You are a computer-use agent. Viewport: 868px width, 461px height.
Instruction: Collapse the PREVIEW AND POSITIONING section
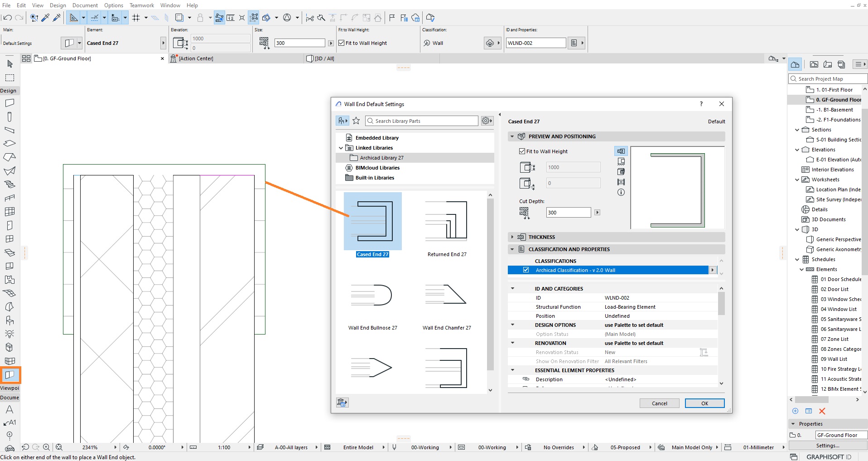pos(512,136)
